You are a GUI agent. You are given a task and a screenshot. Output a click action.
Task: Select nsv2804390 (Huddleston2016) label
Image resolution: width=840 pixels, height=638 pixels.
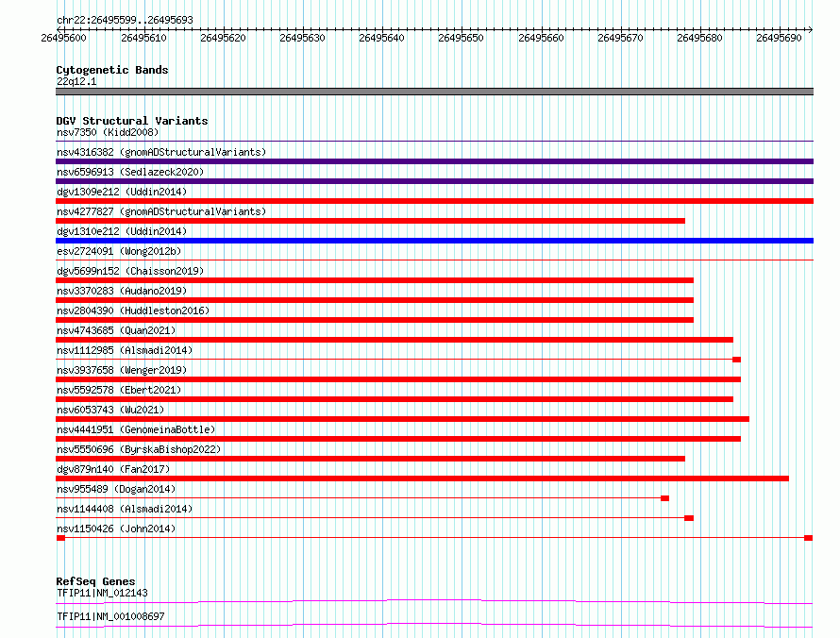pyautogui.click(x=133, y=311)
